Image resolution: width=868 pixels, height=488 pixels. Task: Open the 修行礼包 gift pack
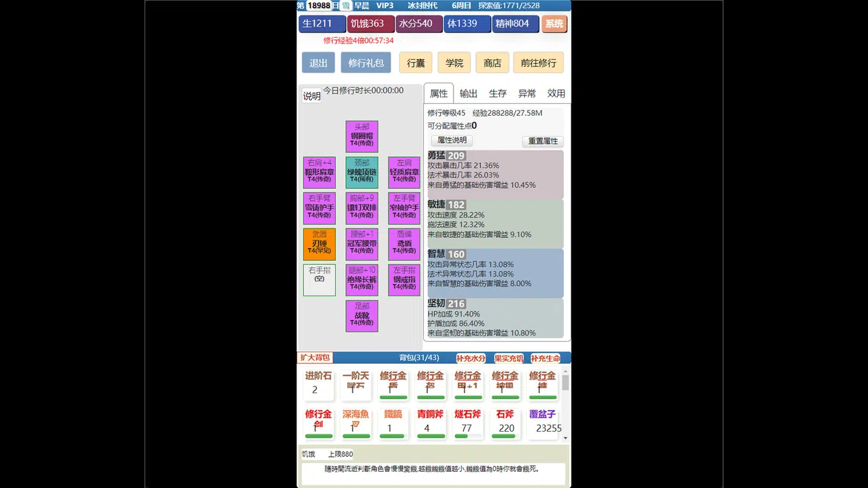click(x=366, y=63)
